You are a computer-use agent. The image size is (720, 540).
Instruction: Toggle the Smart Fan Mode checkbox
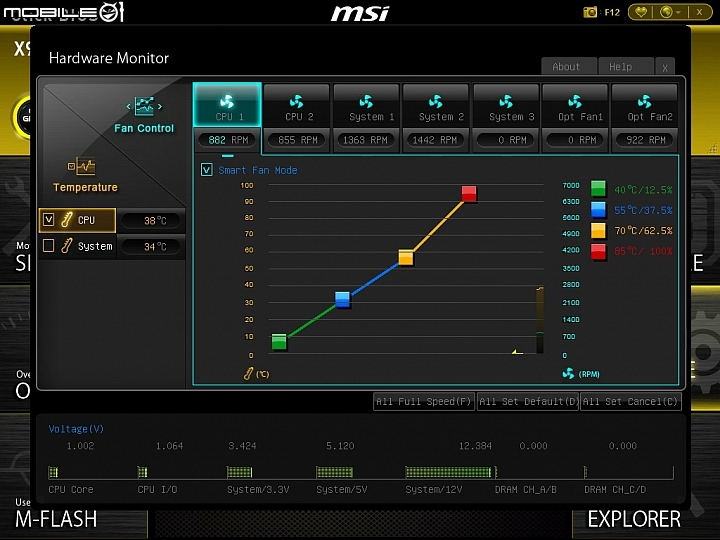(x=207, y=170)
